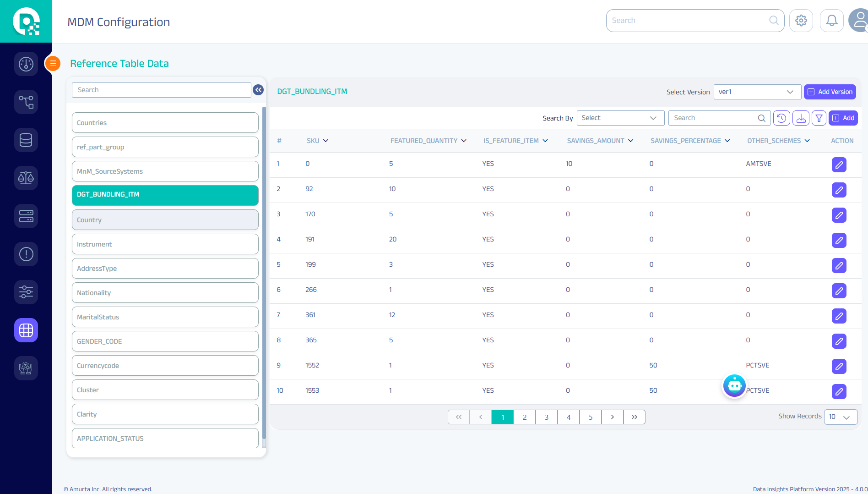This screenshot has height=494, width=868.
Task: Select the database icon in the sidebar
Action: tap(26, 140)
